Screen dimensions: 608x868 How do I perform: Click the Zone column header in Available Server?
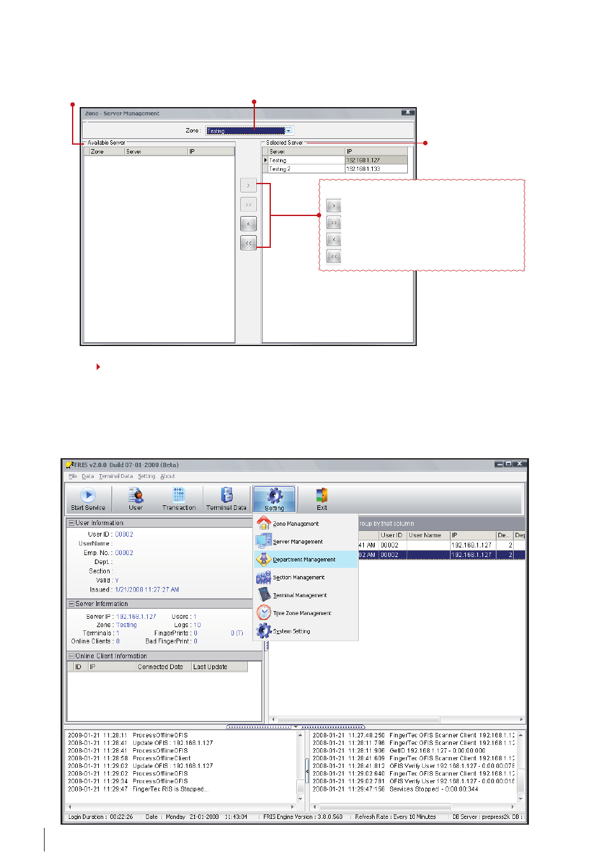coord(106,152)
